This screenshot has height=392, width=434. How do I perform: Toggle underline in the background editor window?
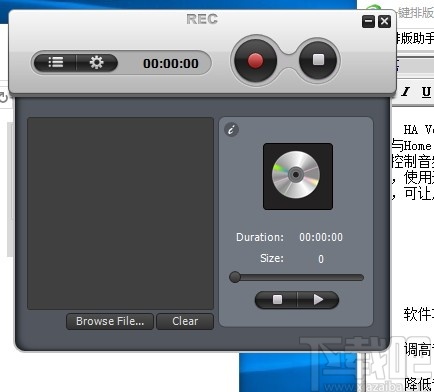426,91
